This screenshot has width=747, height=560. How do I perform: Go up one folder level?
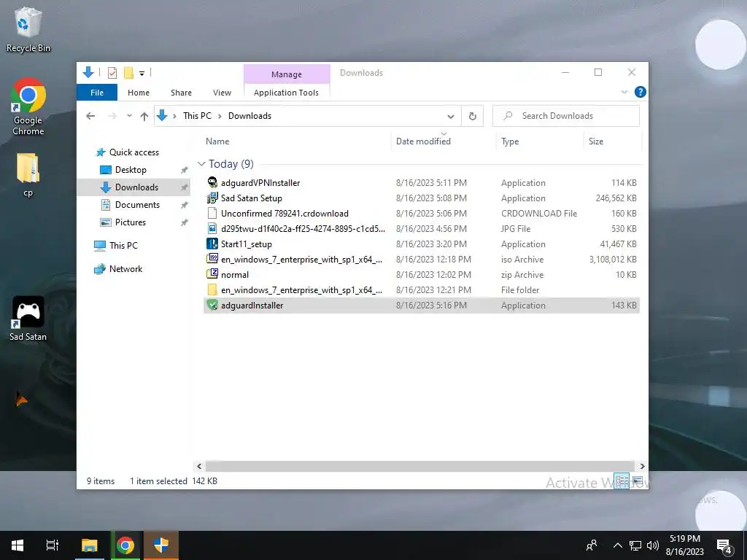pyautogui.click(x=144, y=116)
